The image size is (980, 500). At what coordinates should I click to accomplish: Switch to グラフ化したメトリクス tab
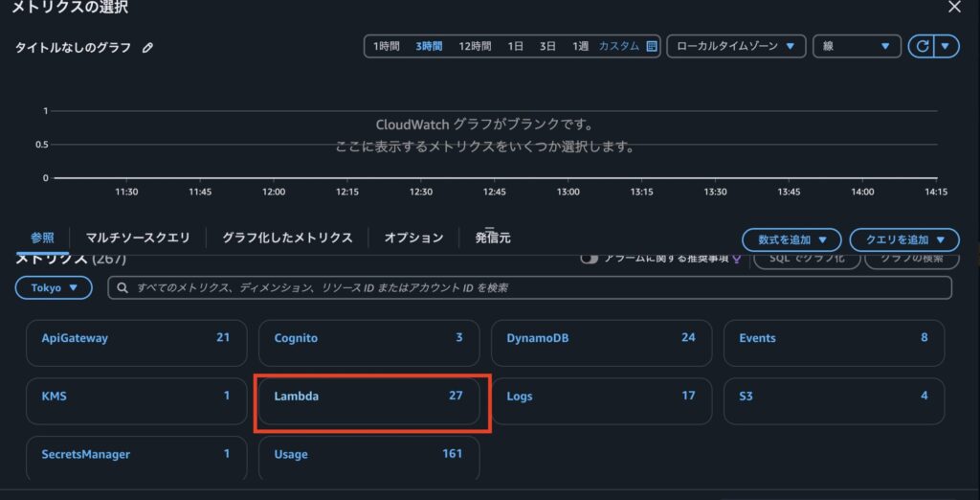point(287,238)
